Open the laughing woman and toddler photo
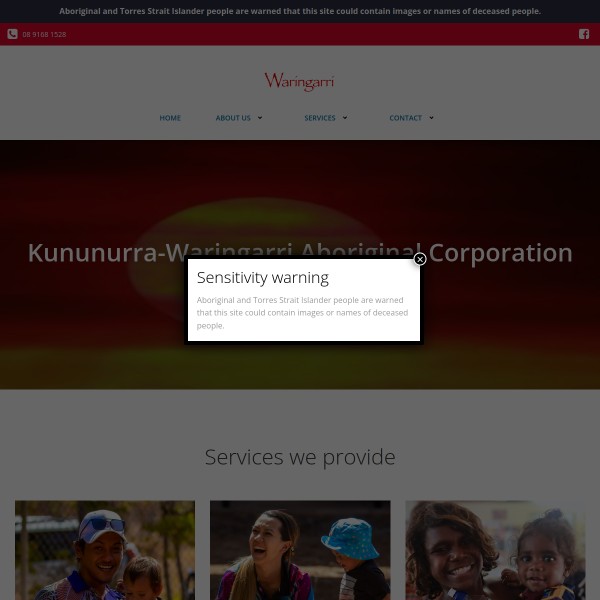 click(x=300, y=550)
